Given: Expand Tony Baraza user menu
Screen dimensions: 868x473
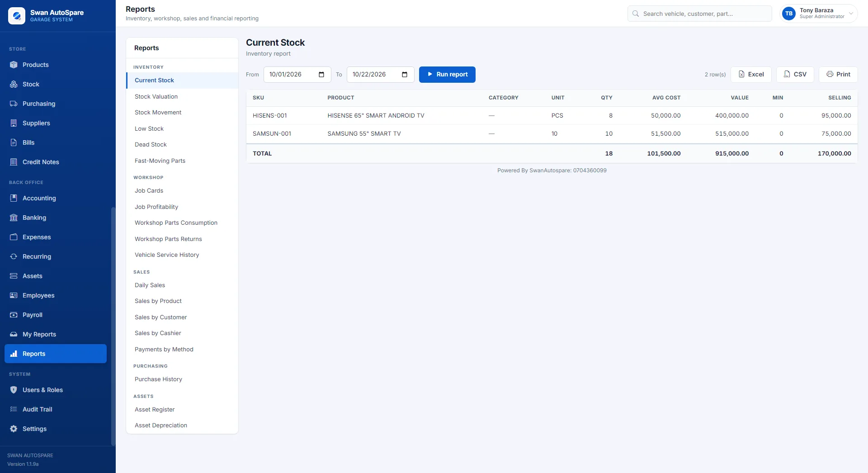Looking at the screenshot, I should [819, 14].
